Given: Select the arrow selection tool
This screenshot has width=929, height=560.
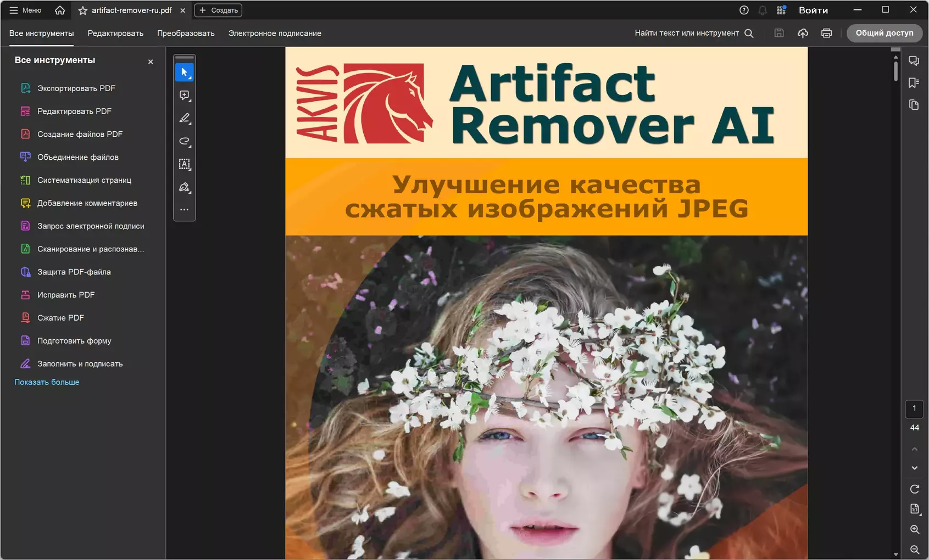Looking at the screenshot, I should click(184, 72).
